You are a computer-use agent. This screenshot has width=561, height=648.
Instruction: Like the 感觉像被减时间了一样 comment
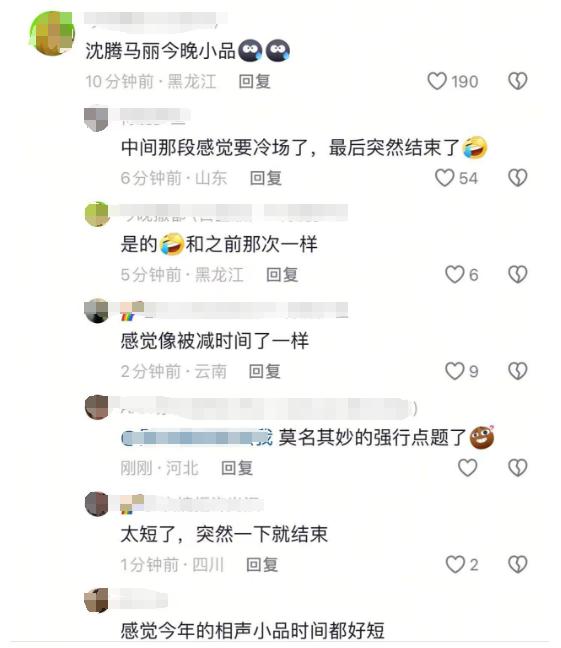click(x=455, y=371)
